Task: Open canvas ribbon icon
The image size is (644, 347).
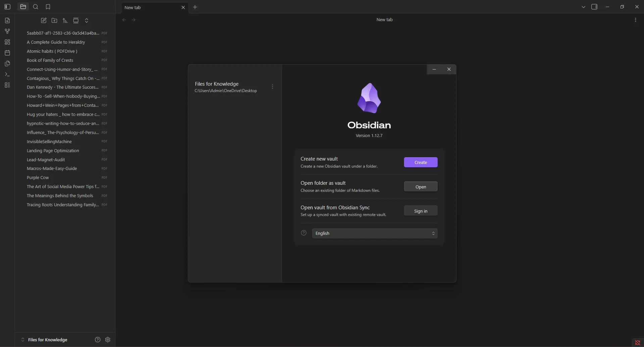Action: pyautogui.click(x=7, y=42)
